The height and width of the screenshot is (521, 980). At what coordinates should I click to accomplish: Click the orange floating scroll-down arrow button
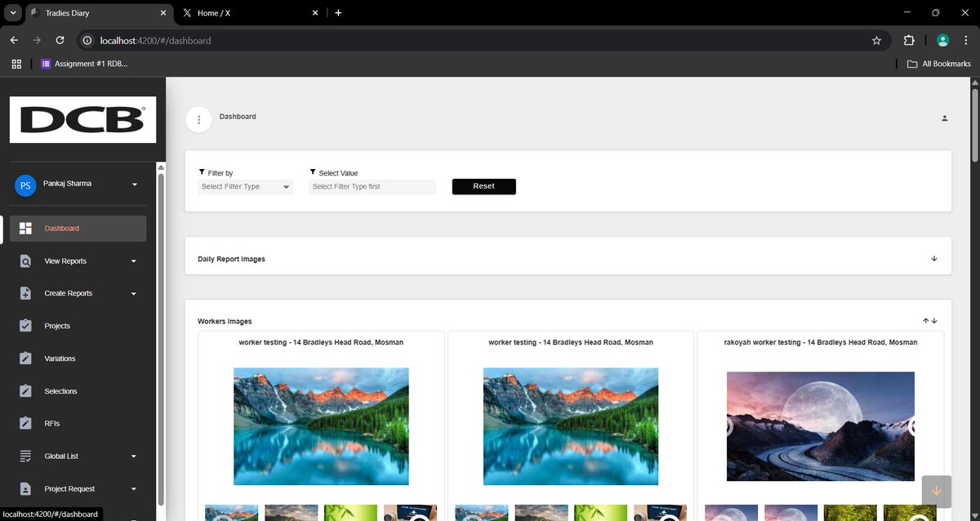click(x=936, y=490)
